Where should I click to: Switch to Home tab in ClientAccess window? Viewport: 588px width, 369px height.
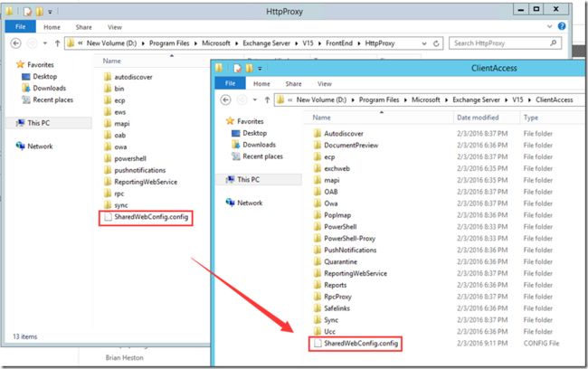261,83
